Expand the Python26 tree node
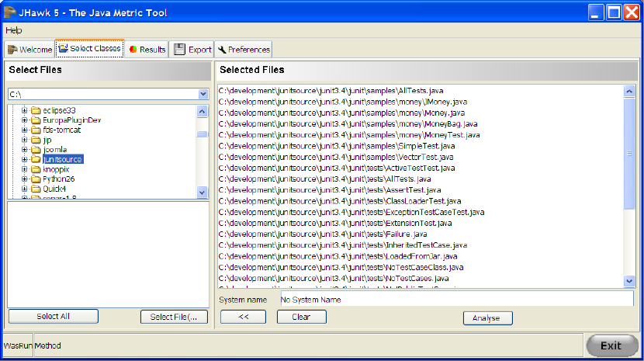 (24, 179)
